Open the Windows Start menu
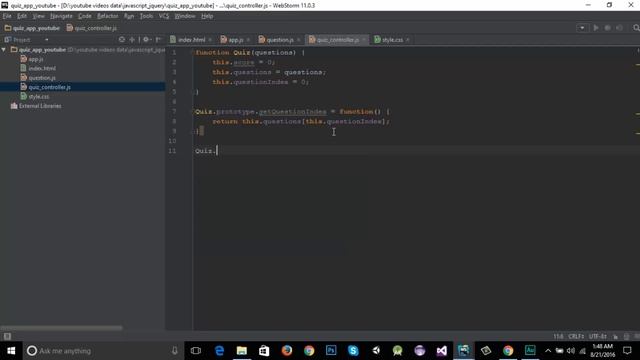This screenshot has height=360, width=640. (x=11, y=351)
